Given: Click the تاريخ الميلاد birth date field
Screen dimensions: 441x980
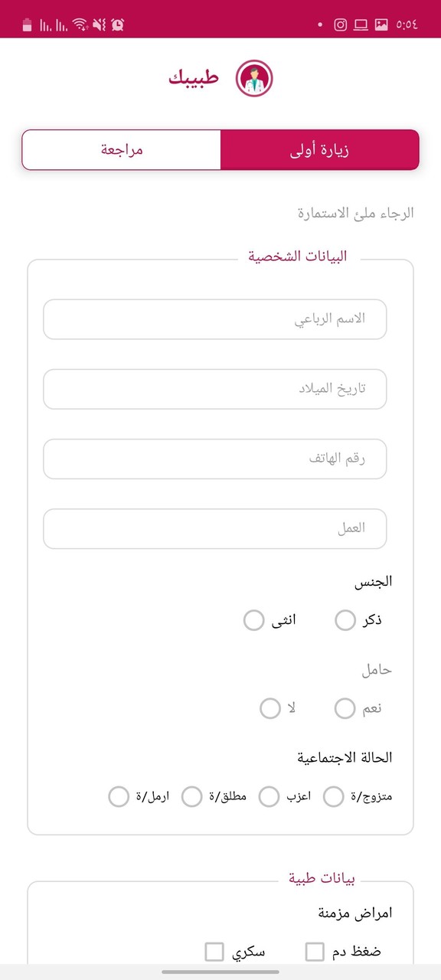Looking at the screenshot, I should coord(215,389).
